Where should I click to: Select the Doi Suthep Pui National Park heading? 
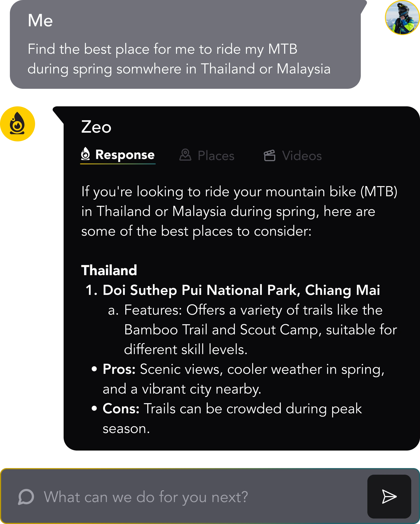241,290
